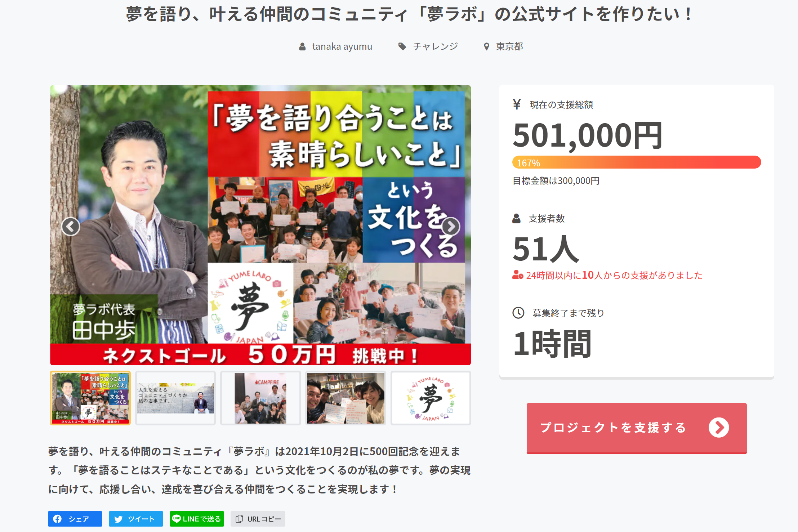Click the Facebook share icon

point(57,519)
